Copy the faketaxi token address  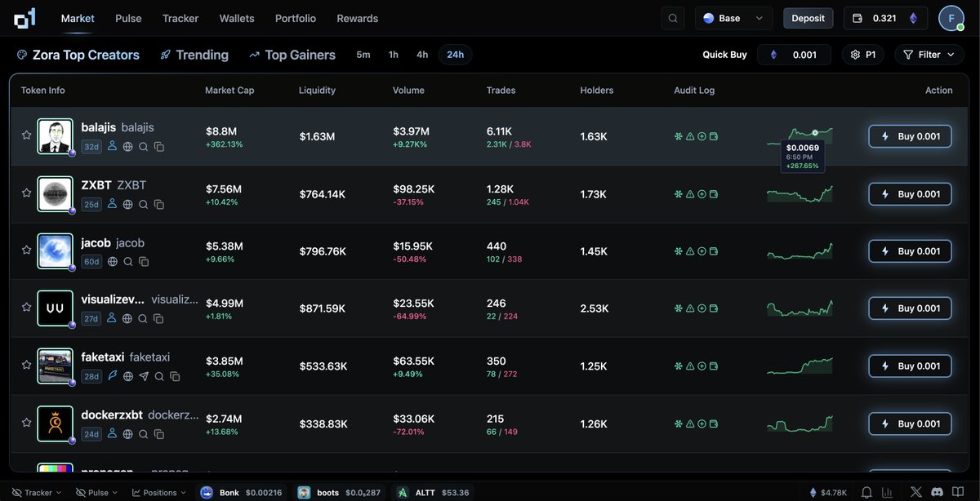point(175,376)
